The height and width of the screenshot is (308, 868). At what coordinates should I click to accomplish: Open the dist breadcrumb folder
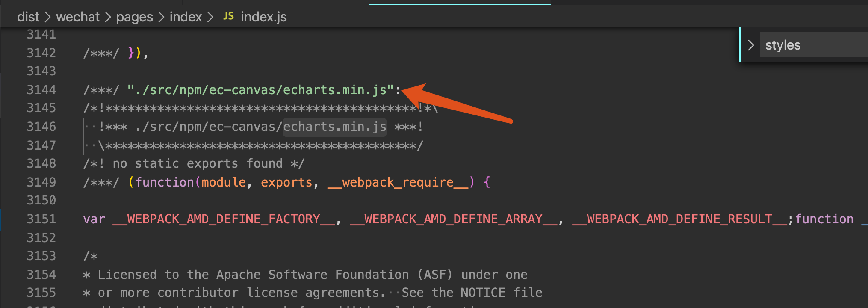click(x=28, y=17)
